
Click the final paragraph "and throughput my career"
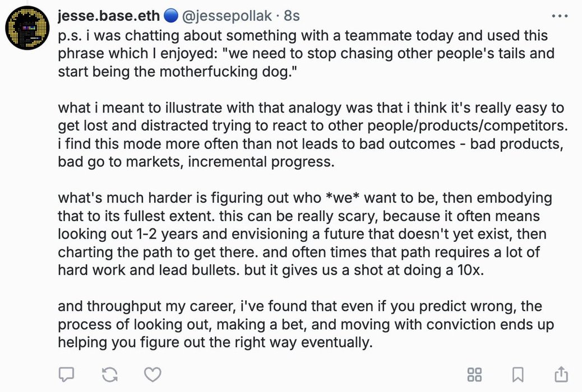coord(306,324)
